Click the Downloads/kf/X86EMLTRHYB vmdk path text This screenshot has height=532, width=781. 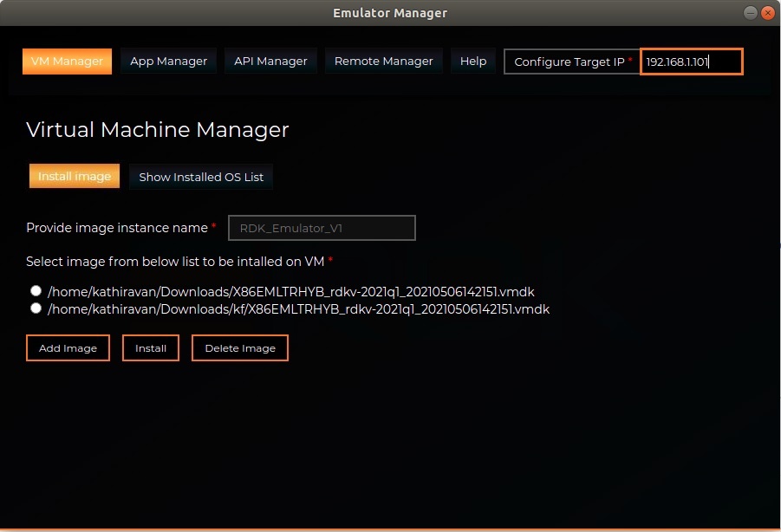(298, 308)
